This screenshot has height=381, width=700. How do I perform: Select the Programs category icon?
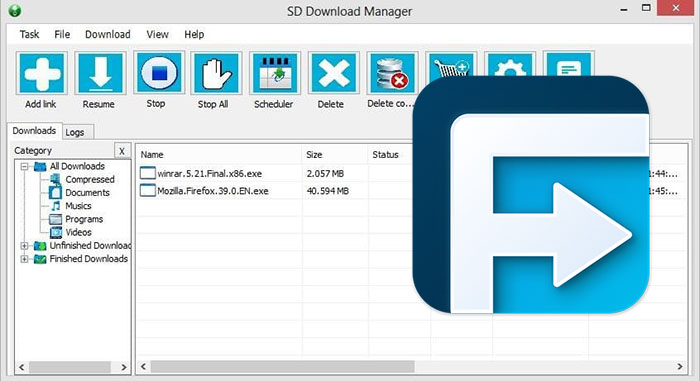point(55,219)
